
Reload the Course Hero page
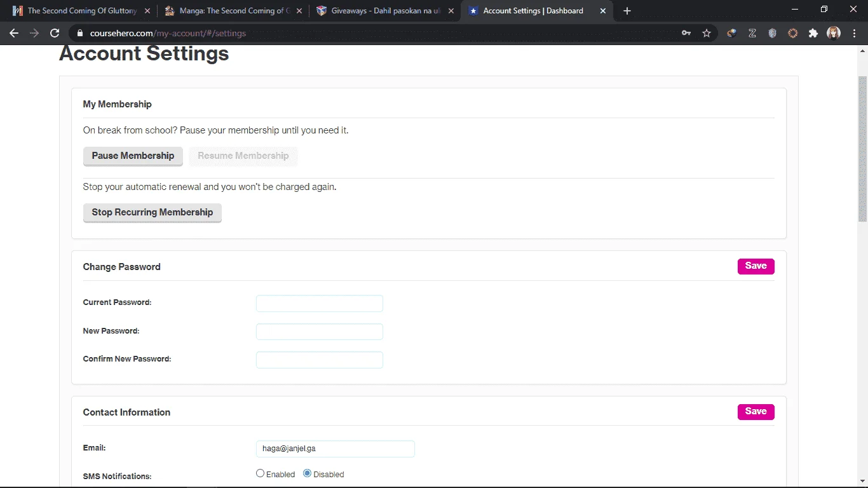(55, 33)
